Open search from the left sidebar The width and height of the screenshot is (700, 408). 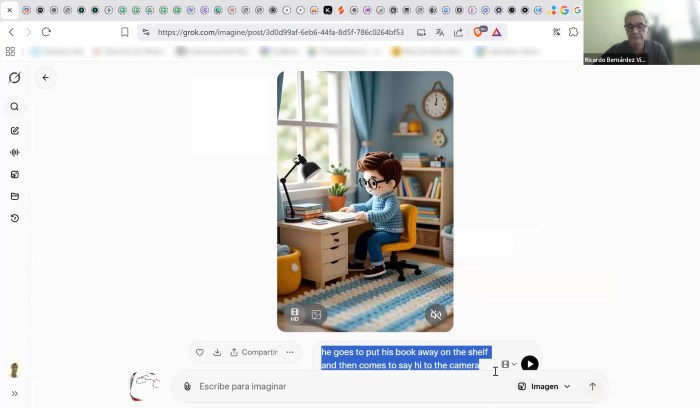click(14, 107)
